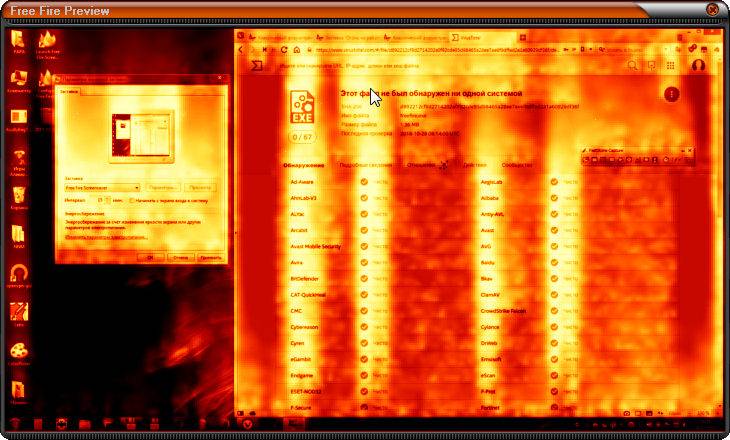
Task: Open the Обнаружение tab
Action: coord(304,165)
